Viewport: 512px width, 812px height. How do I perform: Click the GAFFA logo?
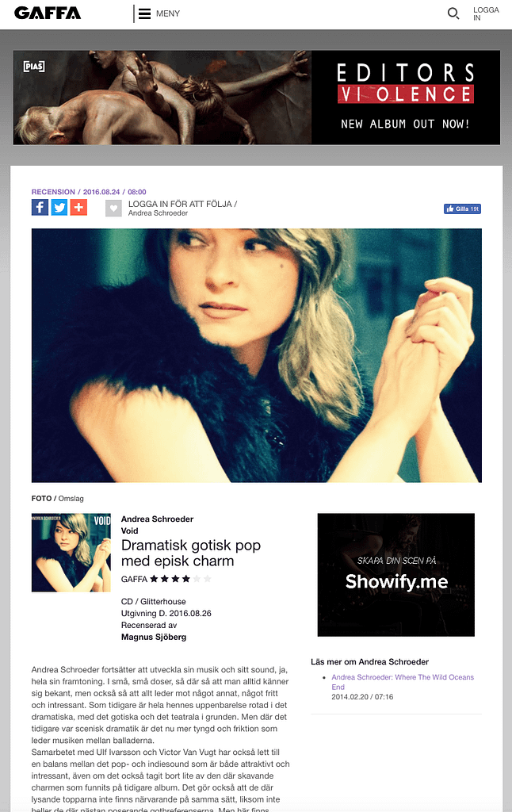coord(47,13)
